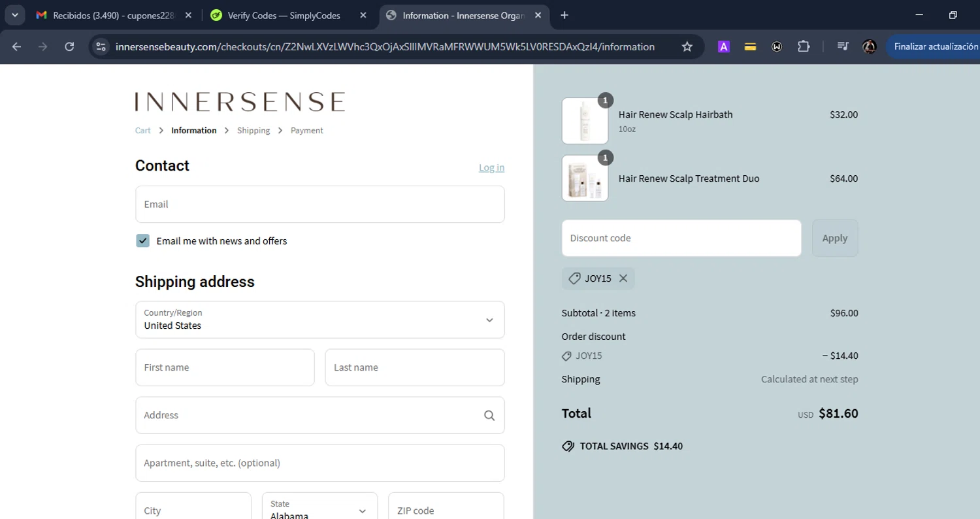The width and height of the screenshot is (980, 519).
Task: Open the tab search dropdown arrow
Action: pos(14,15)
